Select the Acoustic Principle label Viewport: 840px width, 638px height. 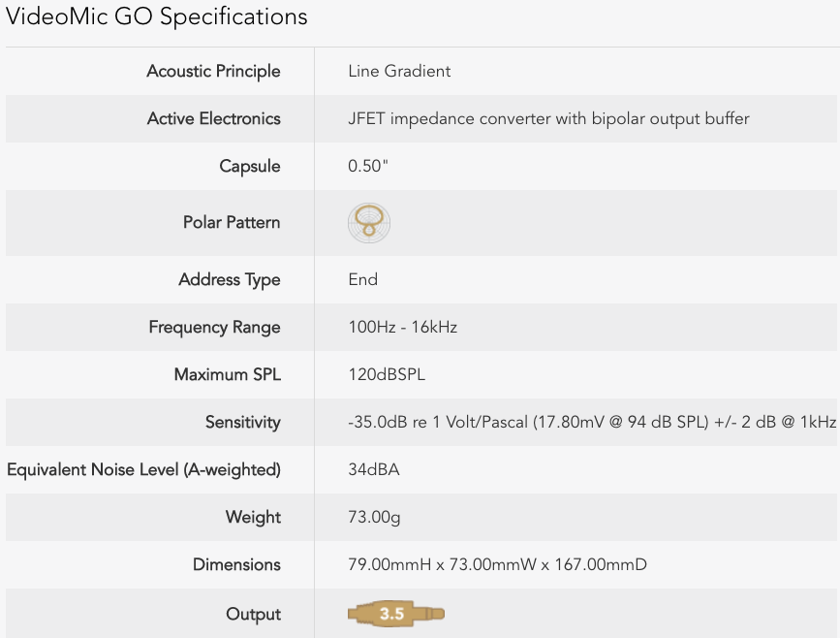[x=213, y=72]
